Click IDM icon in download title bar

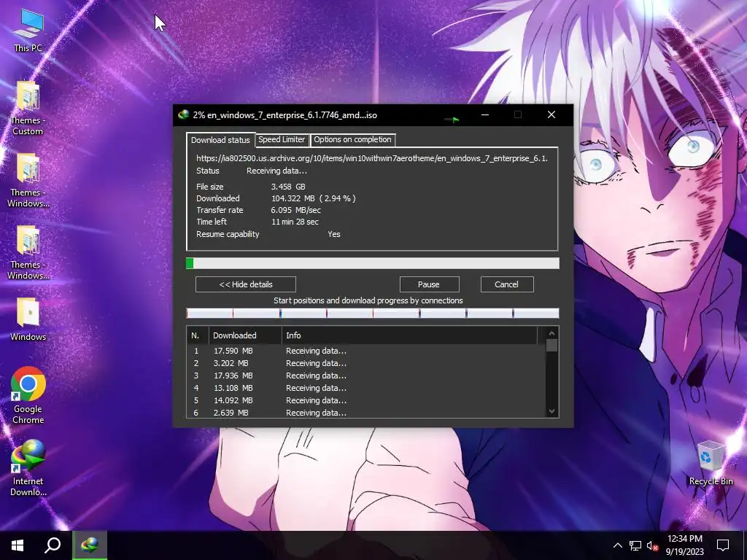(183, 114)
